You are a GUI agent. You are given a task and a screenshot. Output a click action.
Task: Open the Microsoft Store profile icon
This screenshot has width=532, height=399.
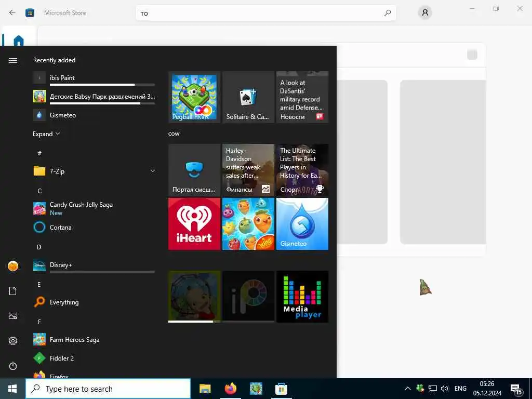point(425,13)
